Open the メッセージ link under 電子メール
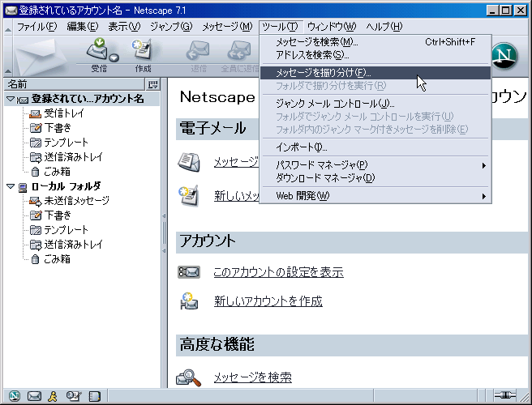The image size is (532, 405). coord(236,162)
